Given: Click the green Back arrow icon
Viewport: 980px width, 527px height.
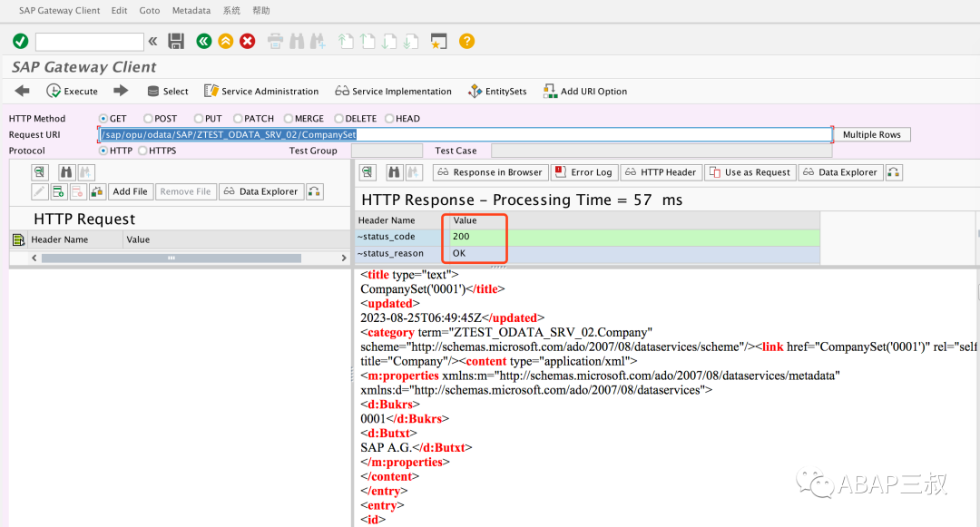Looking at the screenshot, I should [204, 41].
